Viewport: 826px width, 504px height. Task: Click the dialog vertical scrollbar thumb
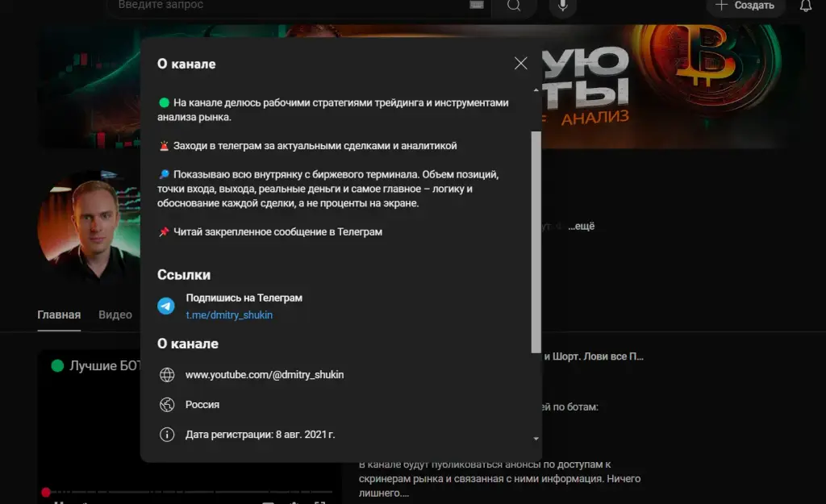536,242
